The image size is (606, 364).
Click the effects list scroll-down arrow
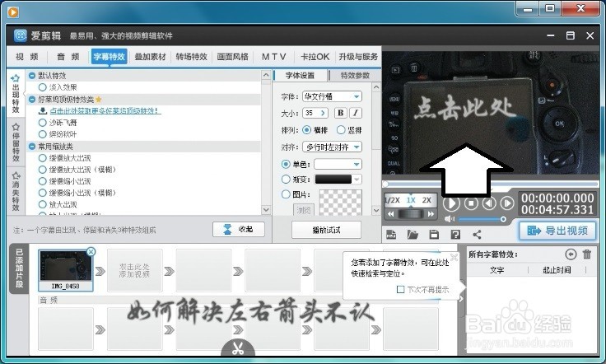(266, 209)
